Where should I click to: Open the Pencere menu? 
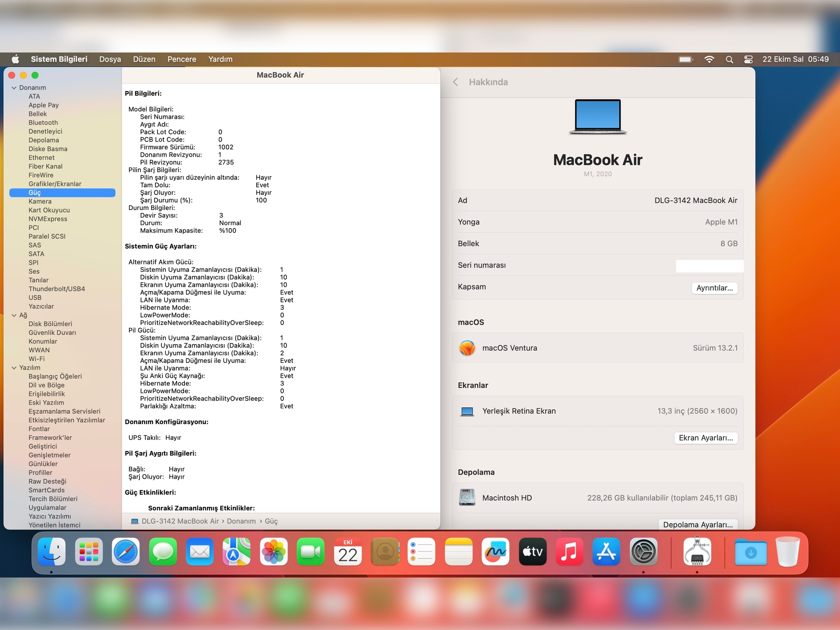182,59
